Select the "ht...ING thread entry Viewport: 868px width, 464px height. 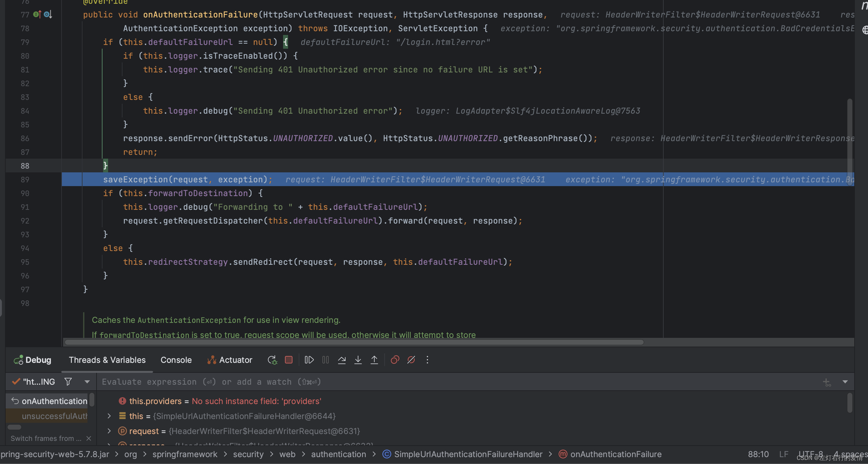(33, 382)
